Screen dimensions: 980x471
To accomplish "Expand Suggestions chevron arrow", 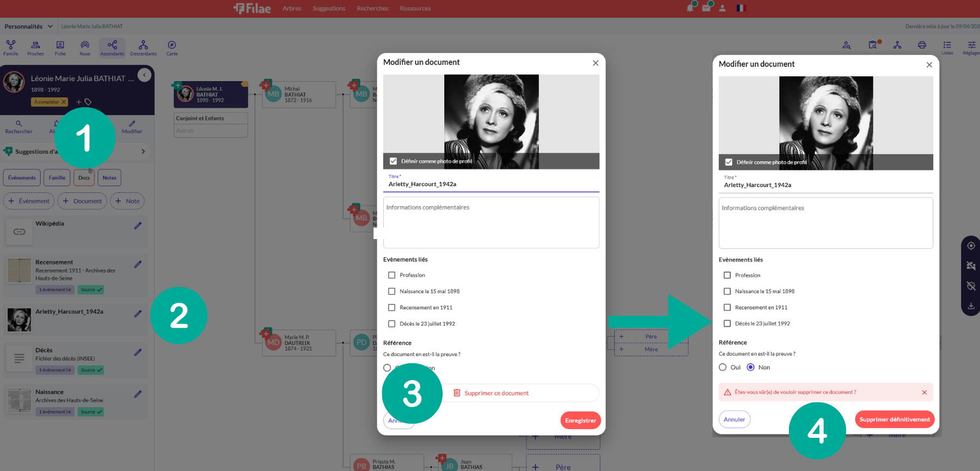I will (143, 151).
